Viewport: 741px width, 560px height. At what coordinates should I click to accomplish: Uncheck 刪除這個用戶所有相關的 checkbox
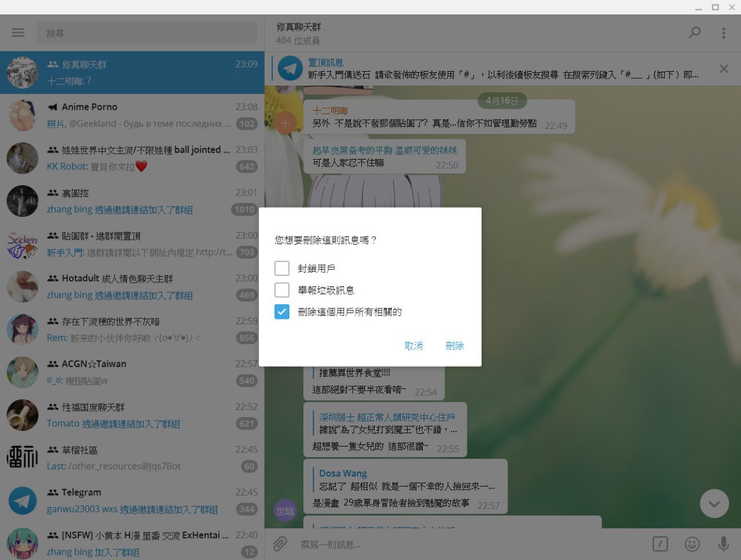282,312
